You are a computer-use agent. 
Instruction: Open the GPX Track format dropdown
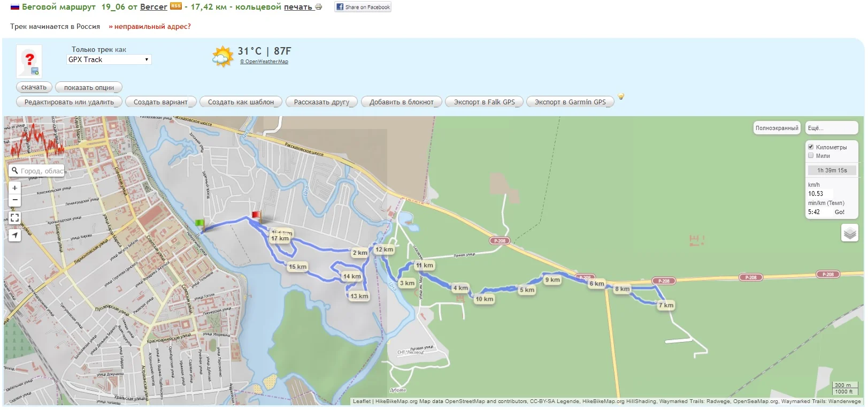point(109,59)
